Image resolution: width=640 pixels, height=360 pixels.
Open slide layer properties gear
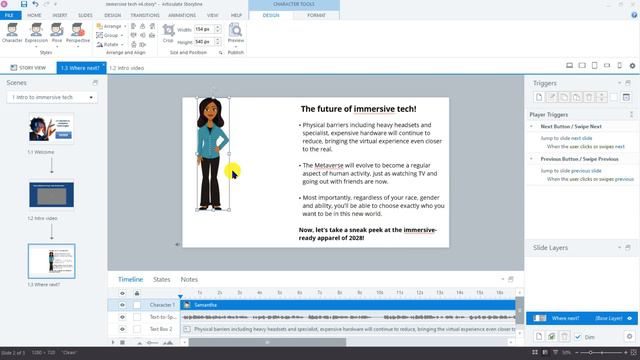pyautogui.click(x=629, y=336)
